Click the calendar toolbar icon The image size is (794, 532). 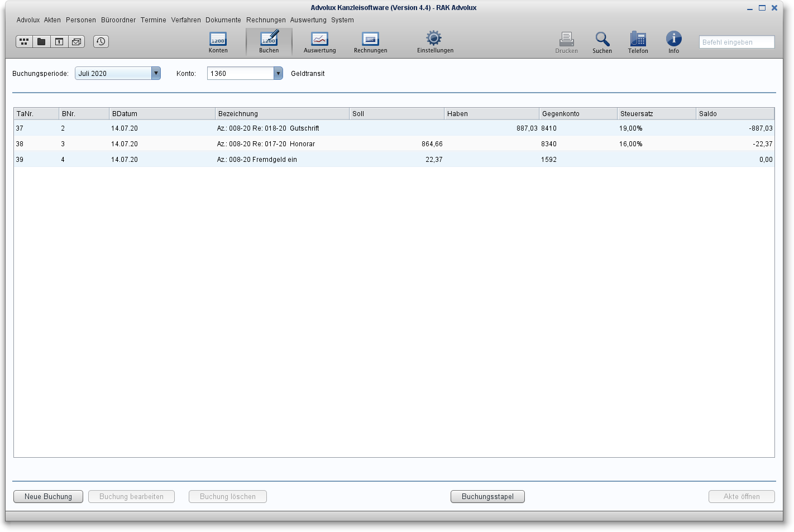tap(59, 41)
